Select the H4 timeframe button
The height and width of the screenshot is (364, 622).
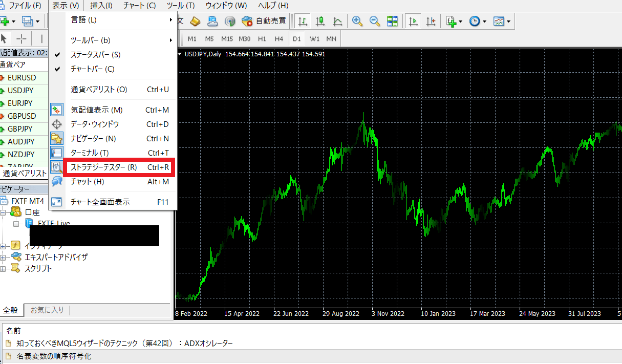coord(278,39)
